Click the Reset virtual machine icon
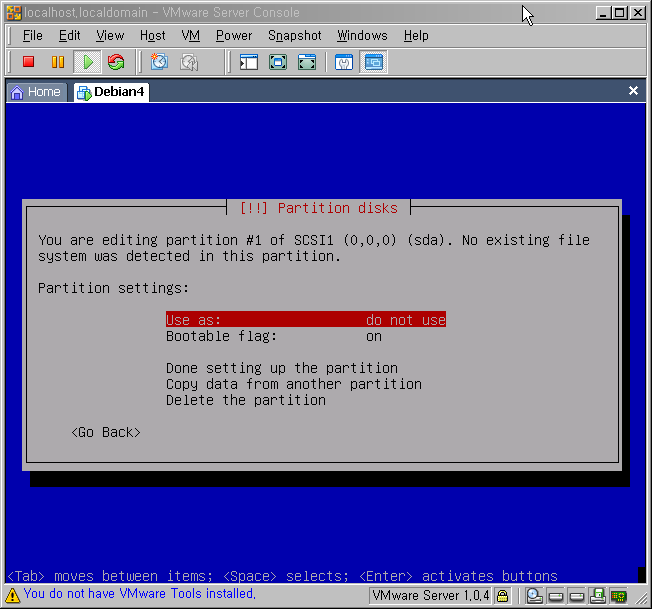The height and width of the screenshot is (609, 652). pos(116,62)
